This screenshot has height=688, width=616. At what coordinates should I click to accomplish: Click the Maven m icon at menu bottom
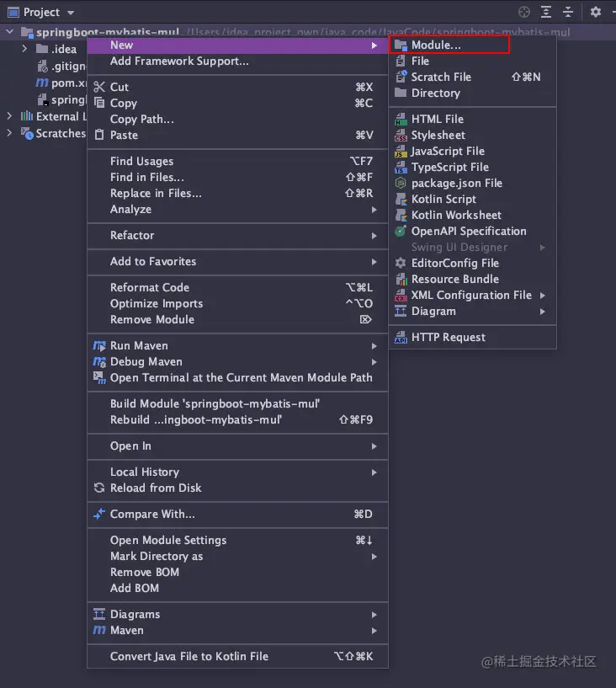tap(99, 630)
